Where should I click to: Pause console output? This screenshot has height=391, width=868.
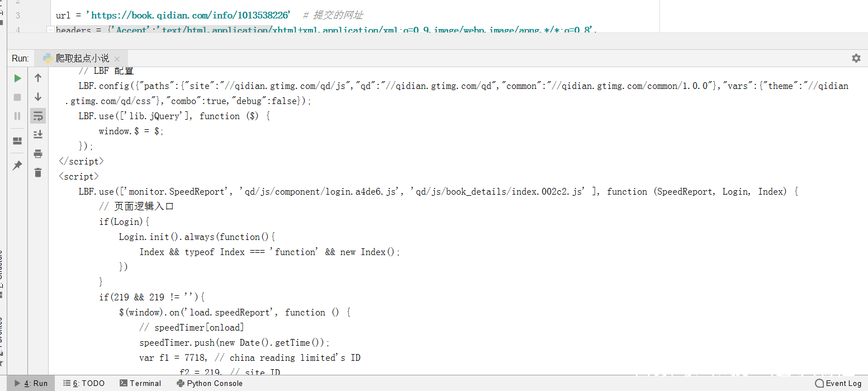tap(17, 116)
